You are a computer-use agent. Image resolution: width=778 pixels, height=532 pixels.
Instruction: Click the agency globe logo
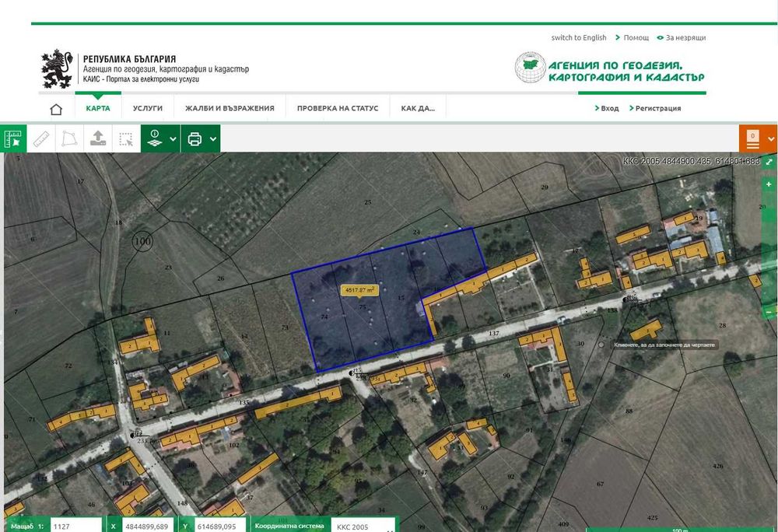[x=530, y=68]
